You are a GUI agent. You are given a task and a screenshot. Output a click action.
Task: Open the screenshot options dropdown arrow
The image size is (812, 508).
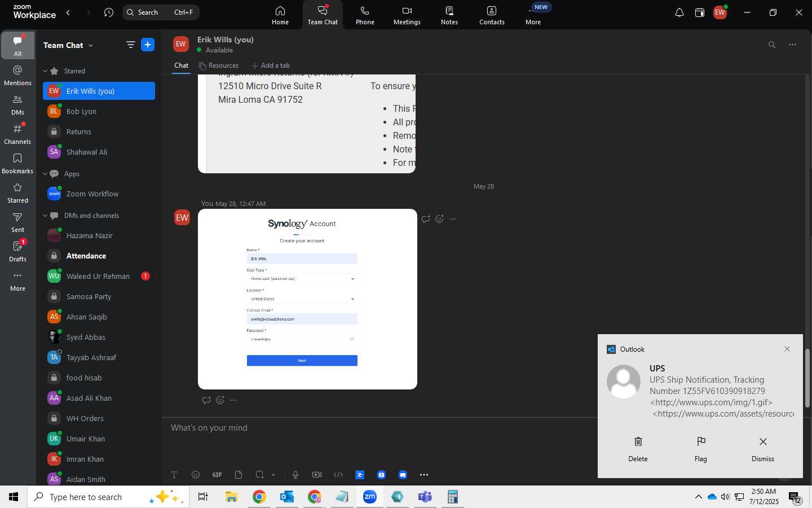point(273,475)
